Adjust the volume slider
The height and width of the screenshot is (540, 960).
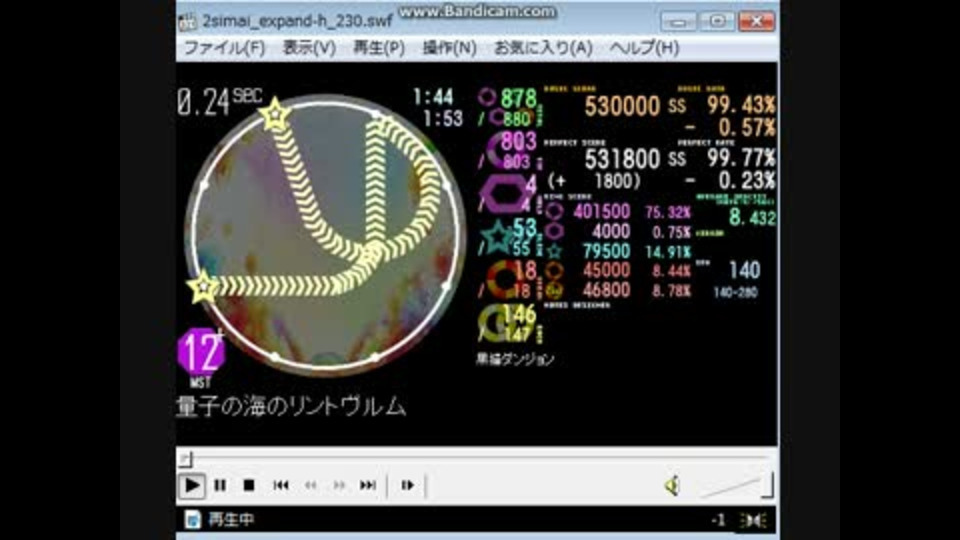735,486
